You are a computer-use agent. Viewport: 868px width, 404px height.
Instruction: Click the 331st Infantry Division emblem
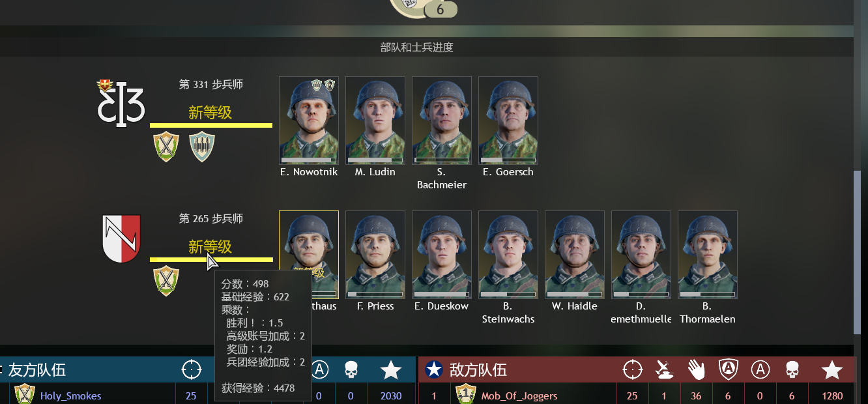(121, 103)
